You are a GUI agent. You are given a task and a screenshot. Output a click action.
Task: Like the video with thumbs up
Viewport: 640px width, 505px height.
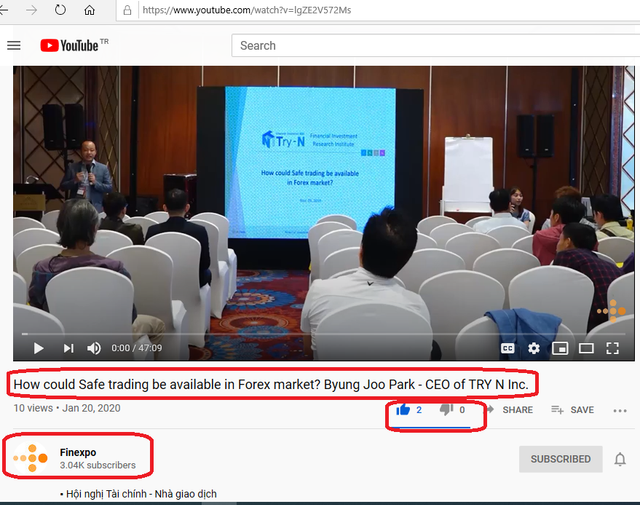[x=403, y=409]
